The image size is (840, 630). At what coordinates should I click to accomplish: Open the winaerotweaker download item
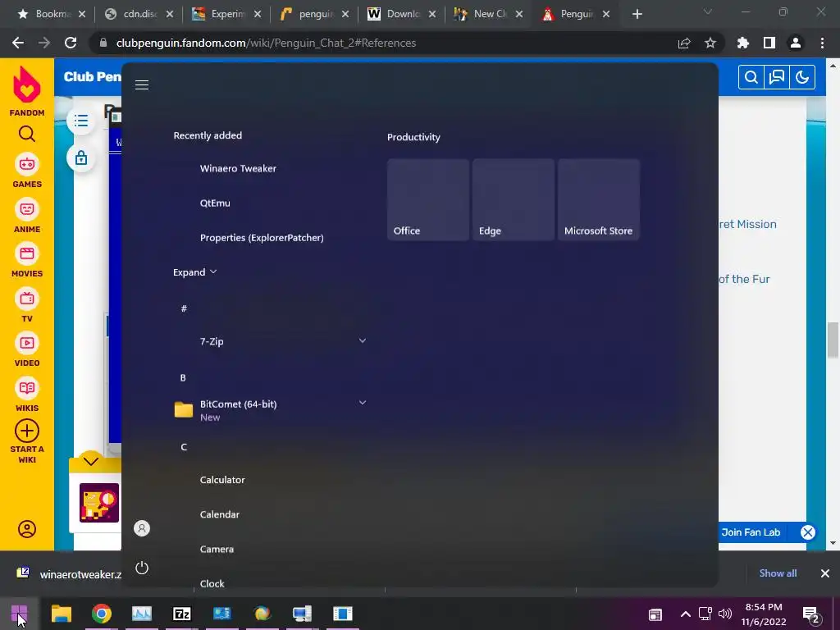coord(69,573)
